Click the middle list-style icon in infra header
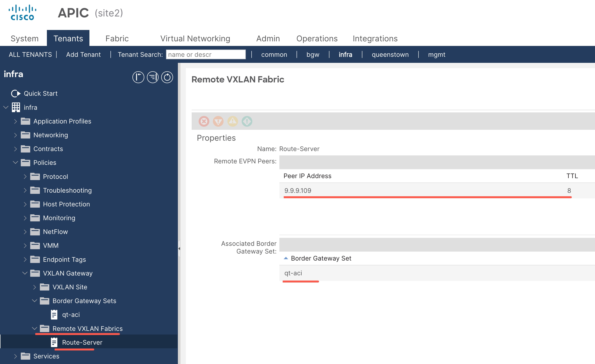 [x=153, y=77]
